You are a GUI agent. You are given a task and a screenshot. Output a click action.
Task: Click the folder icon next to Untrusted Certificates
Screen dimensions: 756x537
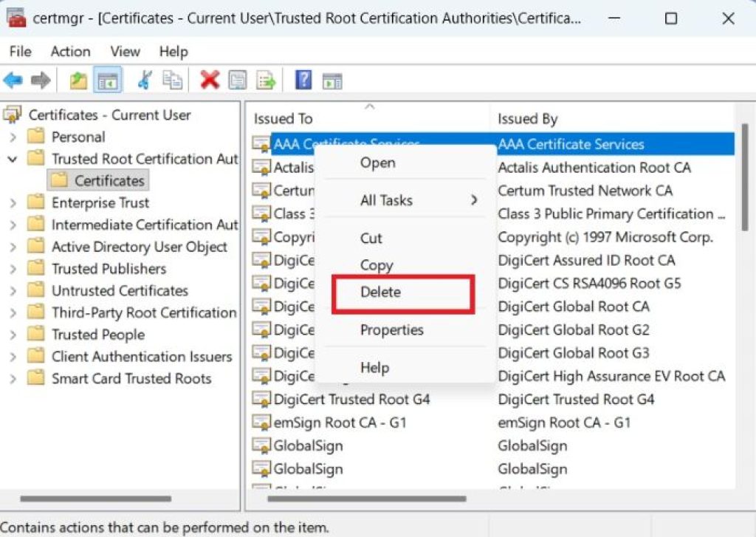35,290
